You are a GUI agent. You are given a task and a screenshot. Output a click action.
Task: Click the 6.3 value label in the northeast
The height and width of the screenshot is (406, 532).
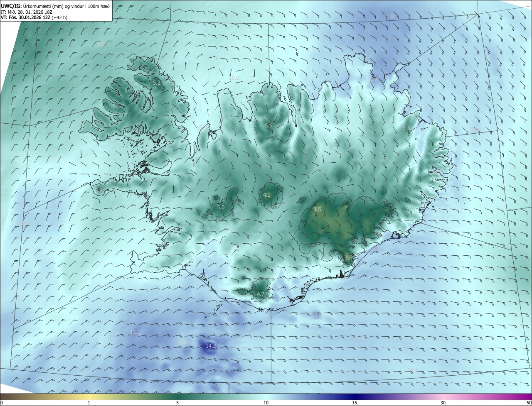point(406,128)
